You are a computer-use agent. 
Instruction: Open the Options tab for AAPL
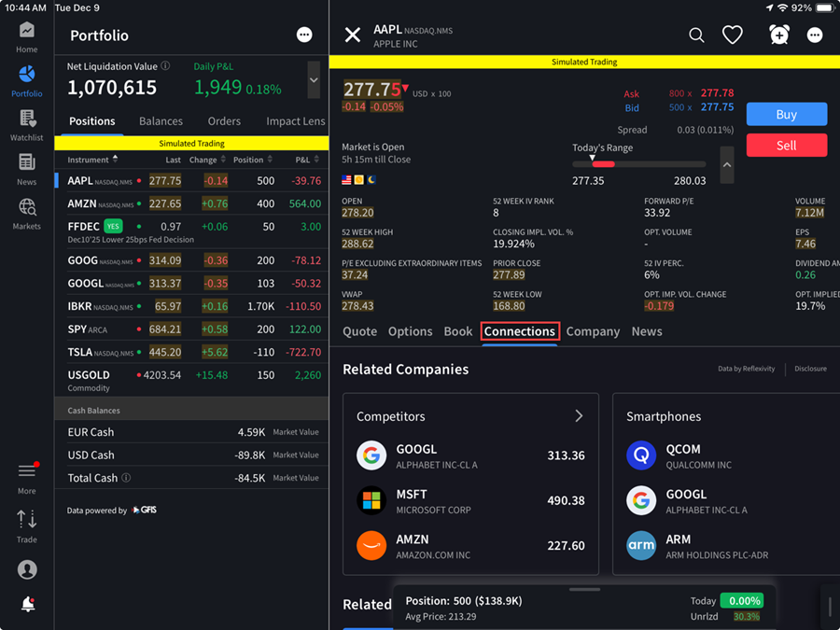coord(410,331)
